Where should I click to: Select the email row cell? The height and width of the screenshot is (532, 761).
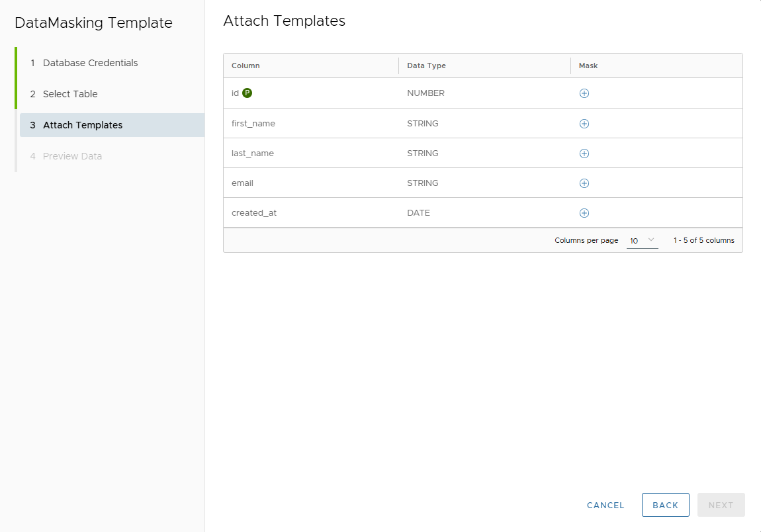242,183
